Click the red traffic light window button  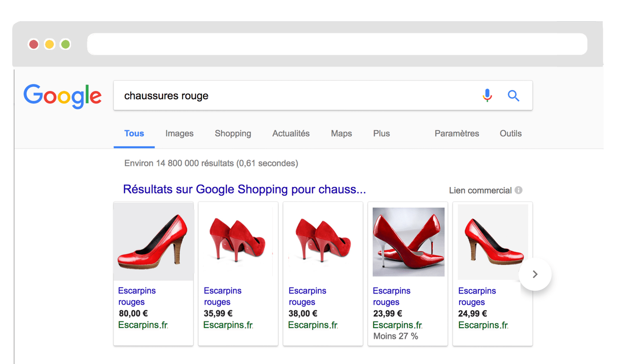[x=33, y=44]
